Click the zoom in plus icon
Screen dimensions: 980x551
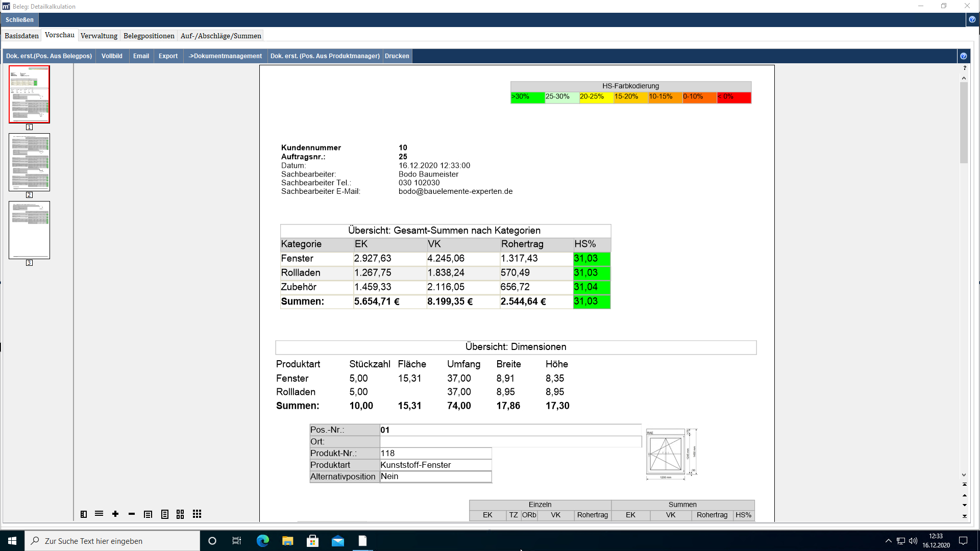tap(115, 514)
